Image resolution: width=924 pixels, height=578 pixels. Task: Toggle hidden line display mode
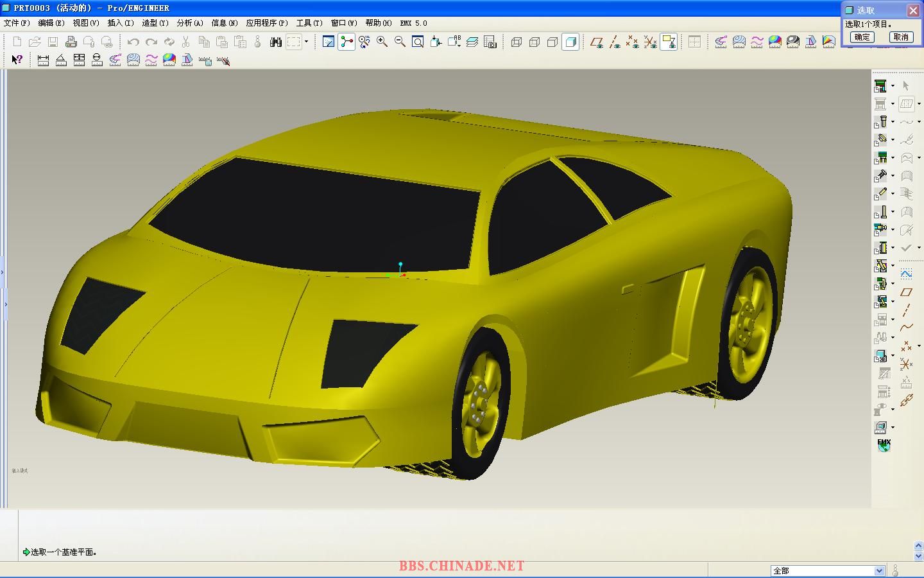pyautogui.click(x=535, y=42)
